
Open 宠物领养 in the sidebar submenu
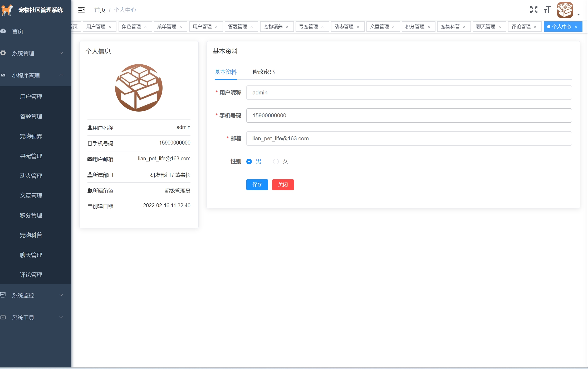pyautogui.click(x=31, y=136)
